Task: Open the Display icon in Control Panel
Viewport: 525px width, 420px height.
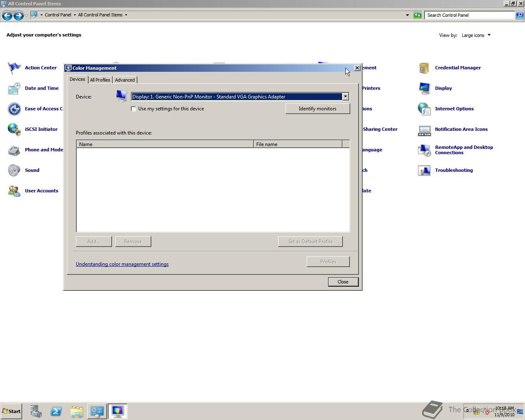Action: coord(425,88)
